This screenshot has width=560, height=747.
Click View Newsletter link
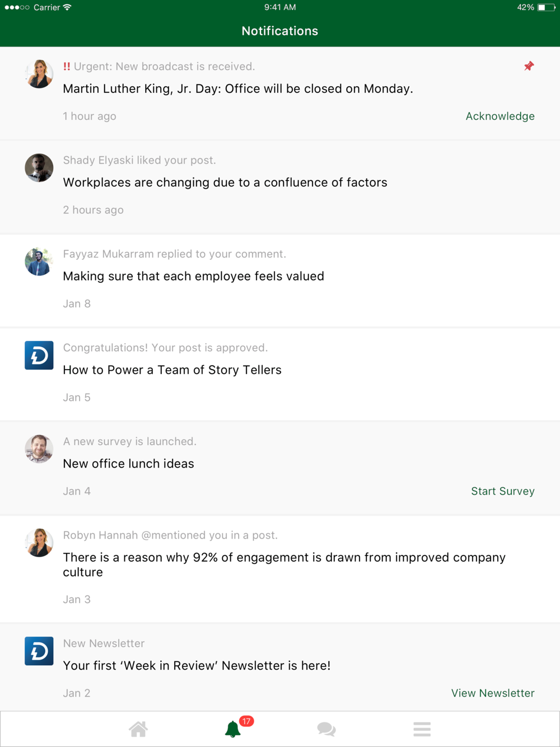[493, 693]
